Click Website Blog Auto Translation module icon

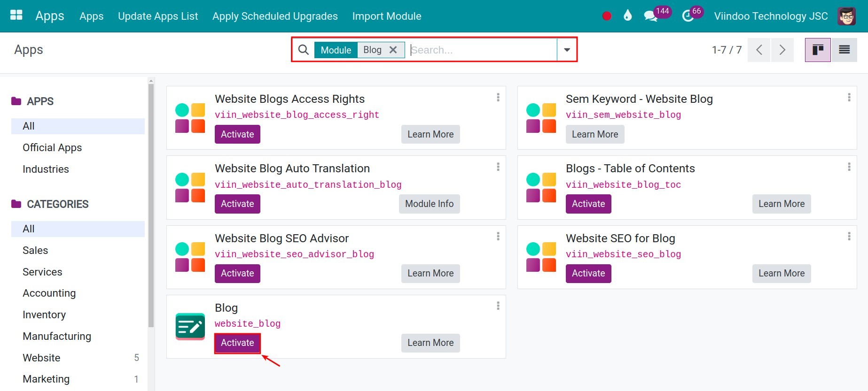[190, 187]
